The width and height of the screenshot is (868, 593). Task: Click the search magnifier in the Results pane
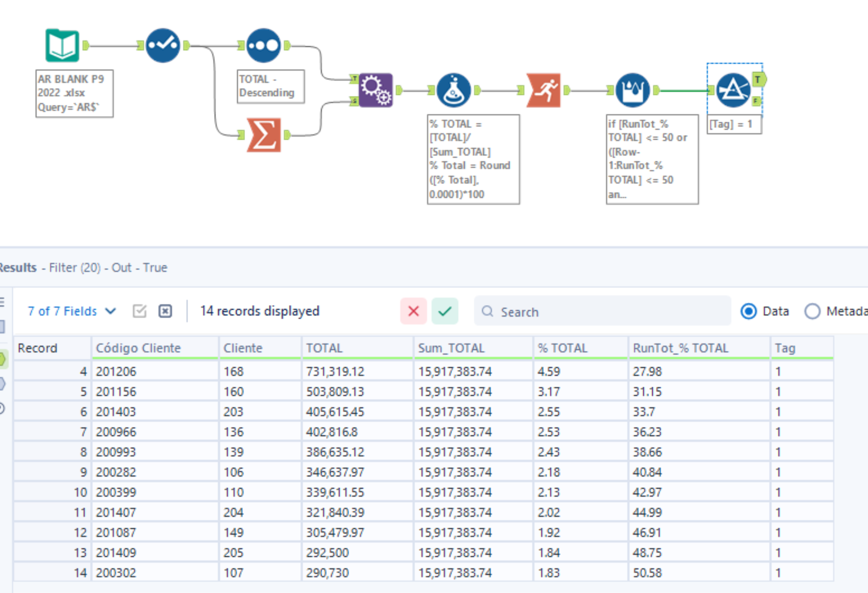coord(487,312)
